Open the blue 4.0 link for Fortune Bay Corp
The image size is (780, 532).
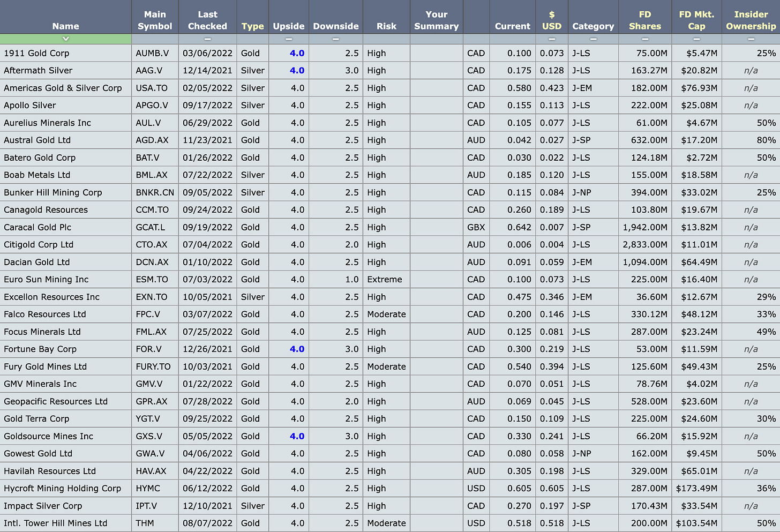297,349
